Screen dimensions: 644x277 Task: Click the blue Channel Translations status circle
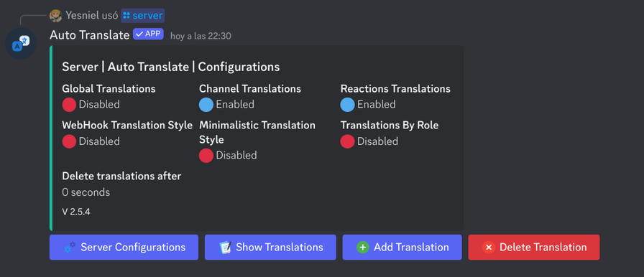[x=206, y=105]
